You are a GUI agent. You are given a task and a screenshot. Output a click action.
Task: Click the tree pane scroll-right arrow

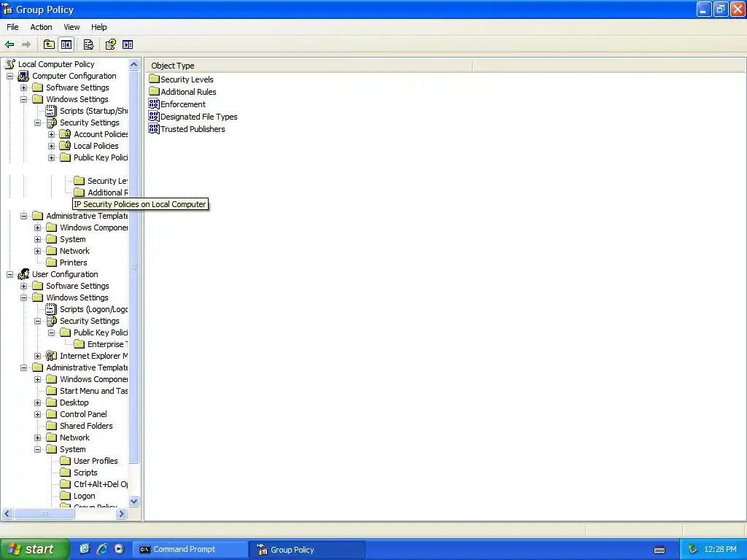[x=122, y=514]
